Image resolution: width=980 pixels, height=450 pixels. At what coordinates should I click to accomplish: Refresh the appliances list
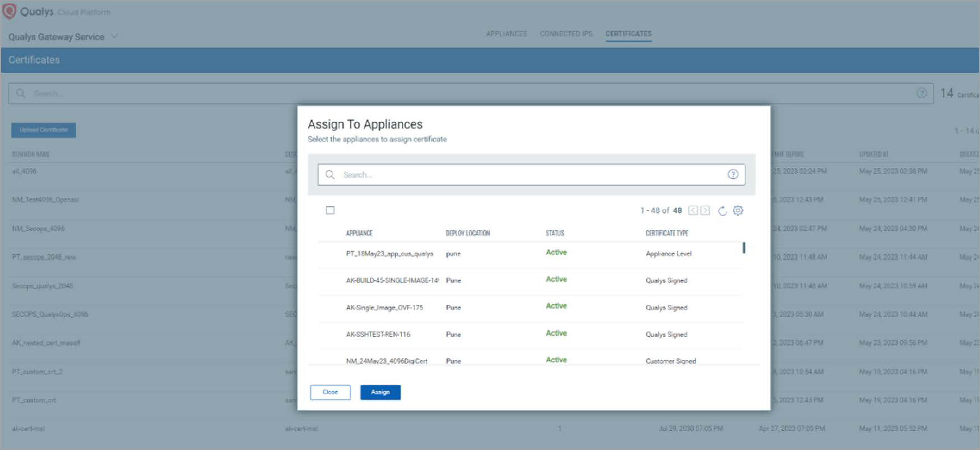[x=722, y=211]
